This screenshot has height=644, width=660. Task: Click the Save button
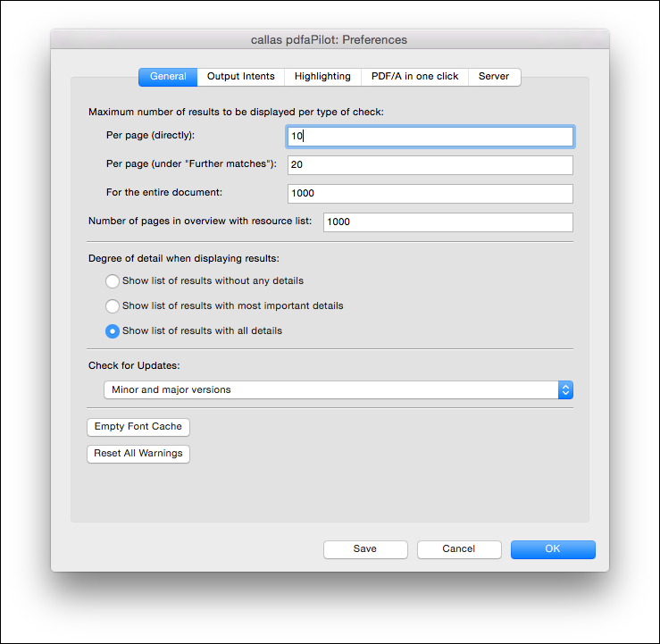pyautogui.click(x=365, y=549)
